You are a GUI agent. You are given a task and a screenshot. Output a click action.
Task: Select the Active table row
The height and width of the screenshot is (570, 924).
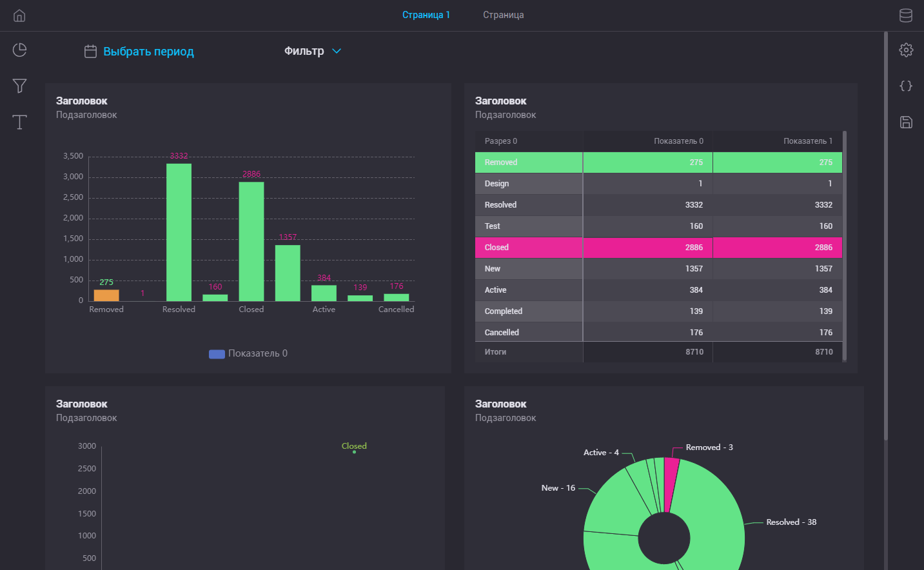(x=658, y=290)
